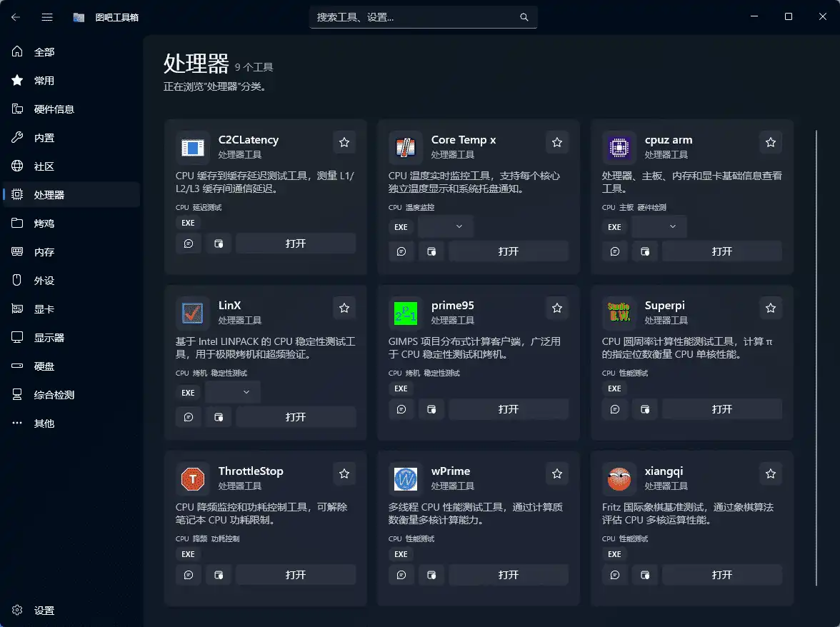Screen dimensions: 840x627
Task: Favorite xiangqi with star button
Action: pyautogui.click(x=770, y=473)
